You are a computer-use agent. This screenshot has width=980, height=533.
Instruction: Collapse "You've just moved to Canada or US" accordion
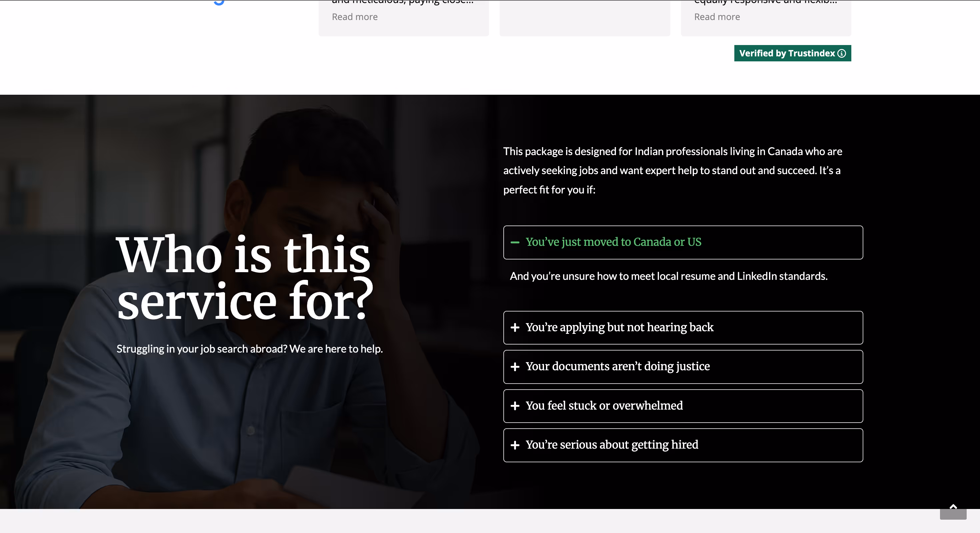683,242
